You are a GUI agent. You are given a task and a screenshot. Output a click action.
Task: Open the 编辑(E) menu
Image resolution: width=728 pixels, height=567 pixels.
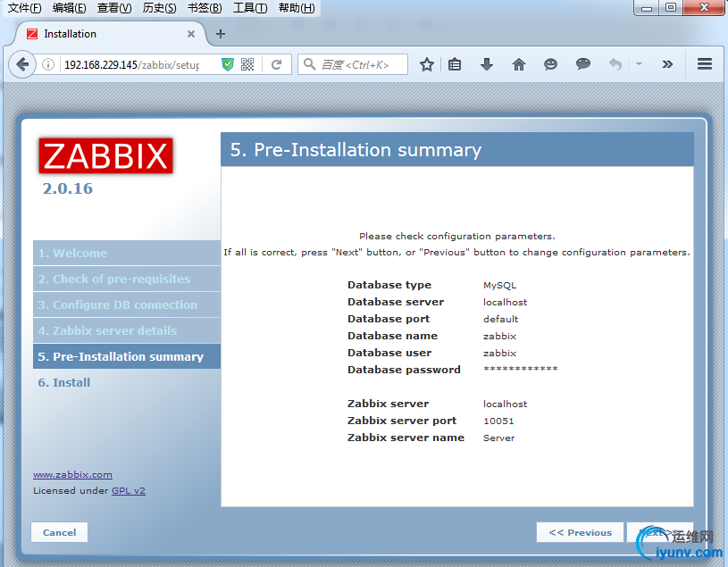pyautogui.click(x=69, y=8)
